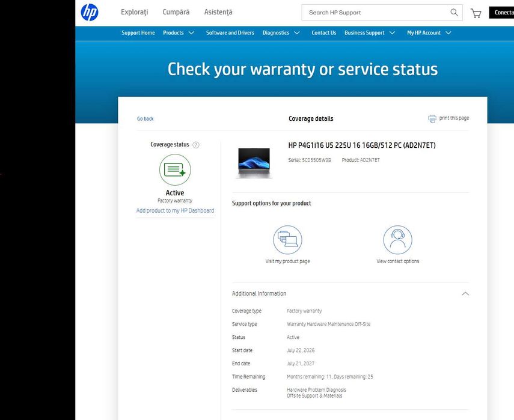This screenshot has height=420, width=514.
Task: Open Contact Us
Action: (324, 33)
